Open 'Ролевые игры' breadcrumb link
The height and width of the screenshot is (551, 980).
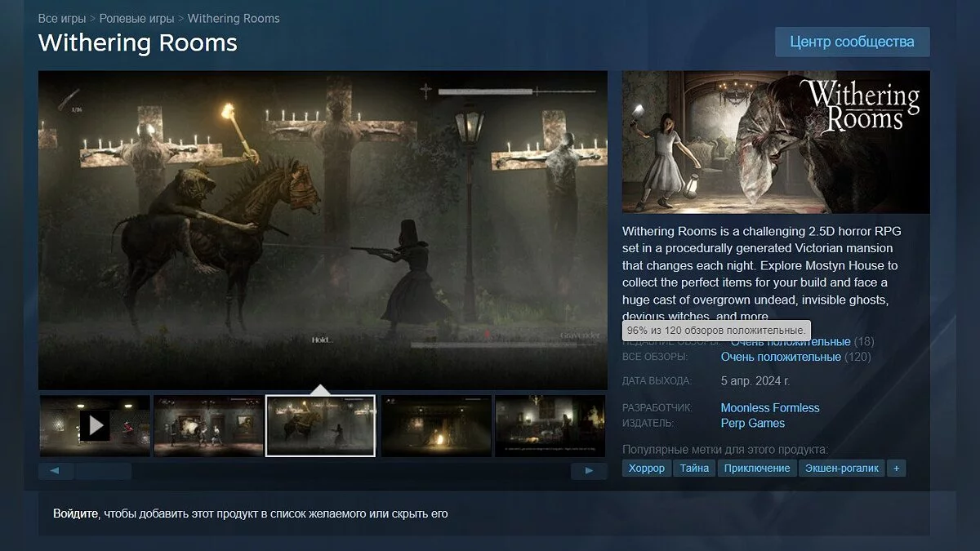(x=136, y=18)
